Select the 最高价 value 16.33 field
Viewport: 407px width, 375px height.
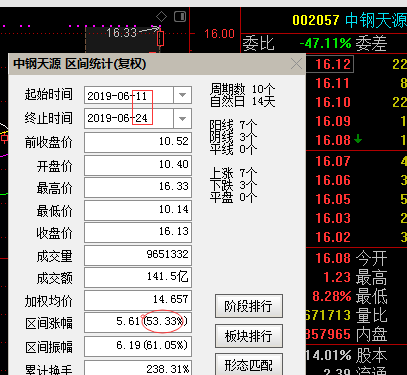(x=138, y=187)
